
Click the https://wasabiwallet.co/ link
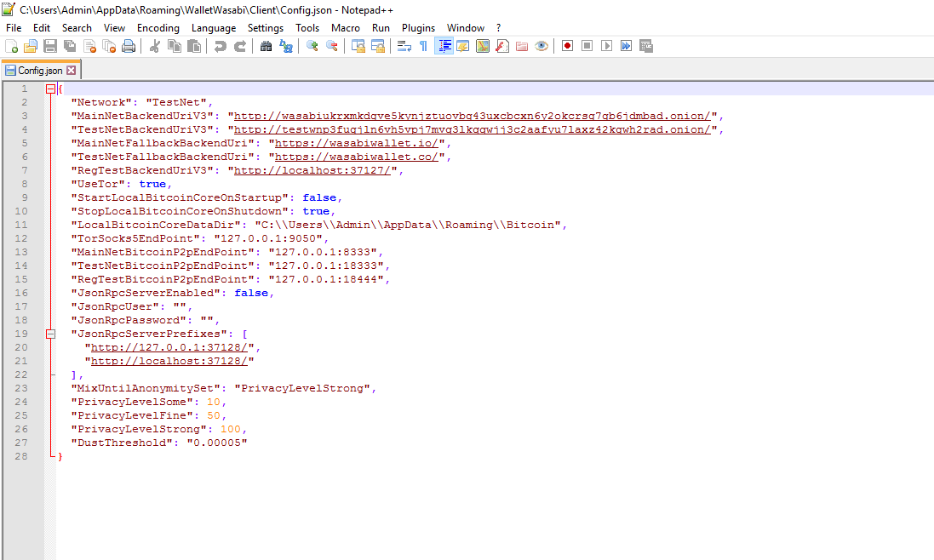pos(357,157)
